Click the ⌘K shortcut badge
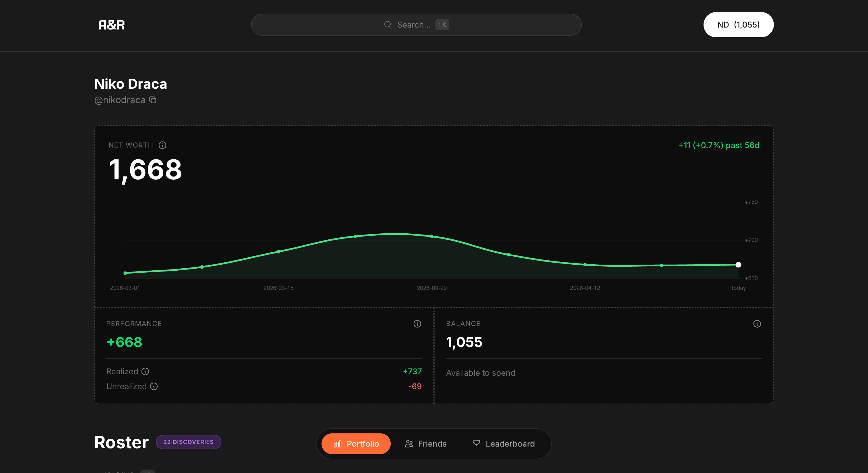The image size is (868, 473). (x=442, y=25)
